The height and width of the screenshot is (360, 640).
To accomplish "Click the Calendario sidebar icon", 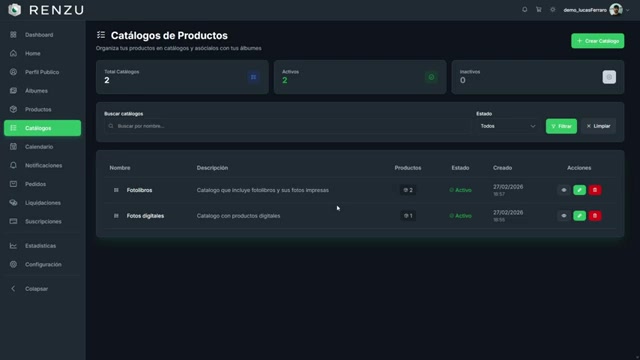I will point(13,147).
